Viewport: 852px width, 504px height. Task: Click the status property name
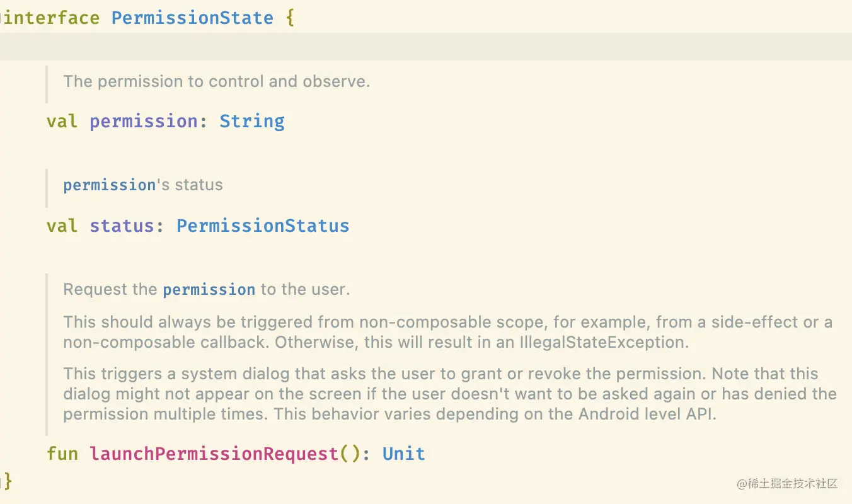coord(122,226)
